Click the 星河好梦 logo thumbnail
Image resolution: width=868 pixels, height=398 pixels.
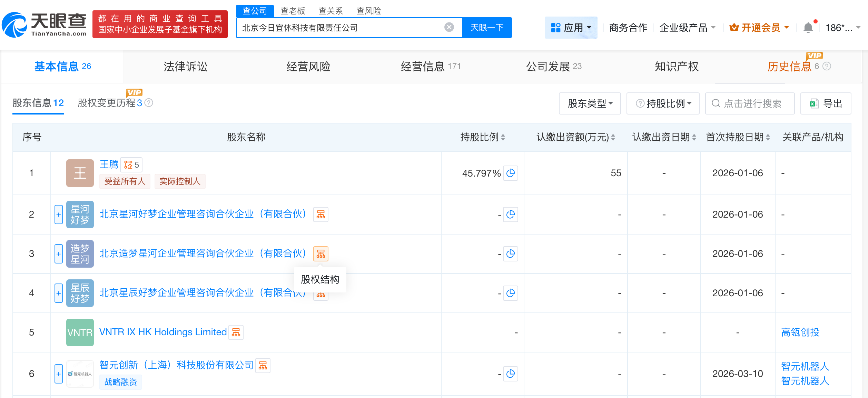80,215
